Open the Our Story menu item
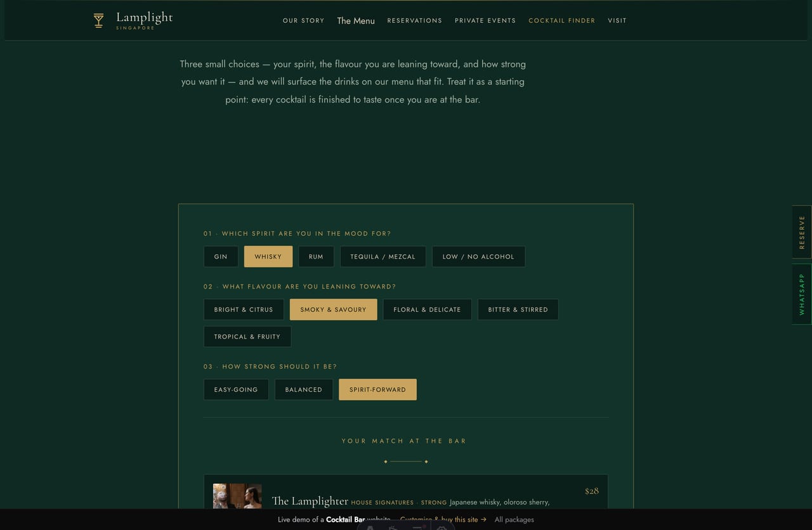The image size is (812, 530). (303, 21)
